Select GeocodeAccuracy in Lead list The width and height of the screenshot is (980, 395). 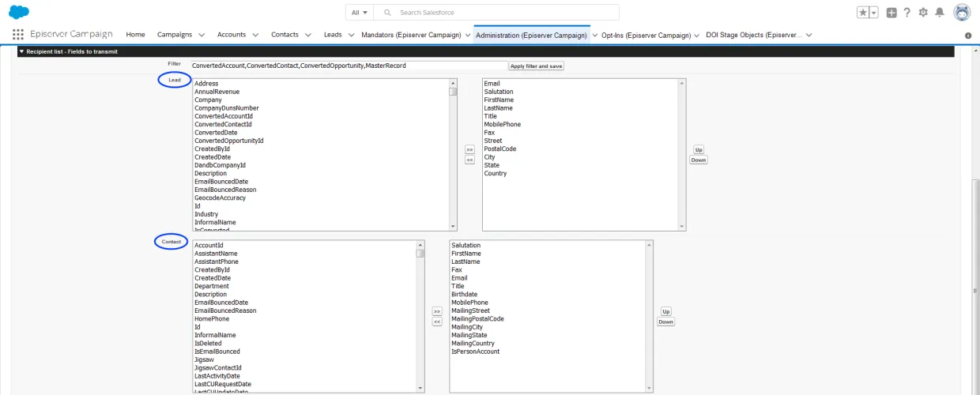point(221,198)
